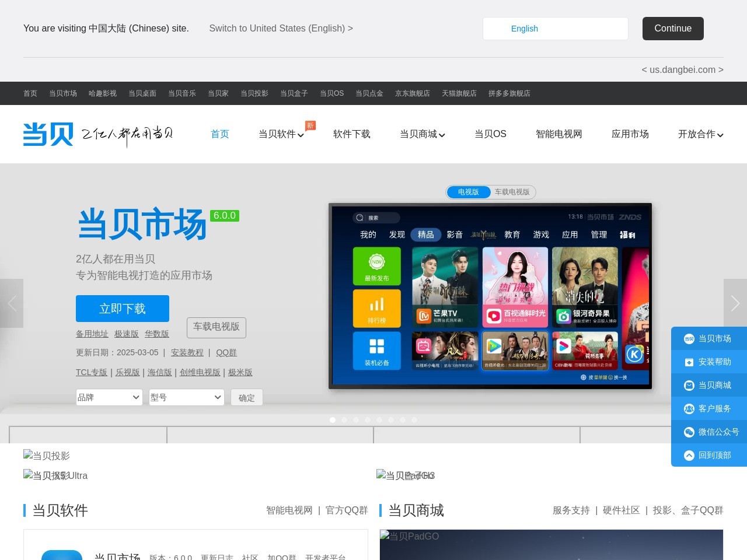Viewport: 747px width, 560px height.
Task: Click the 立即下载 download button
Action: tap(123, 309)
